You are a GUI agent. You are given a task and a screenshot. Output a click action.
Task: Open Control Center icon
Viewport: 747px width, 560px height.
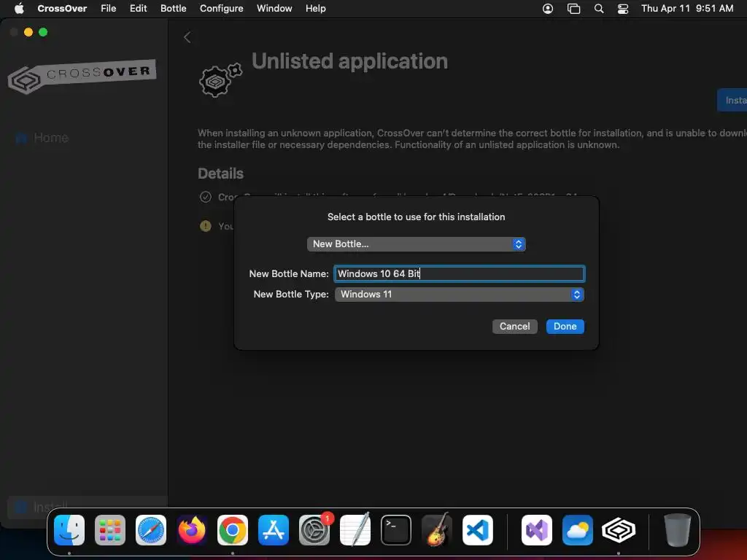(x=623, y=9)
